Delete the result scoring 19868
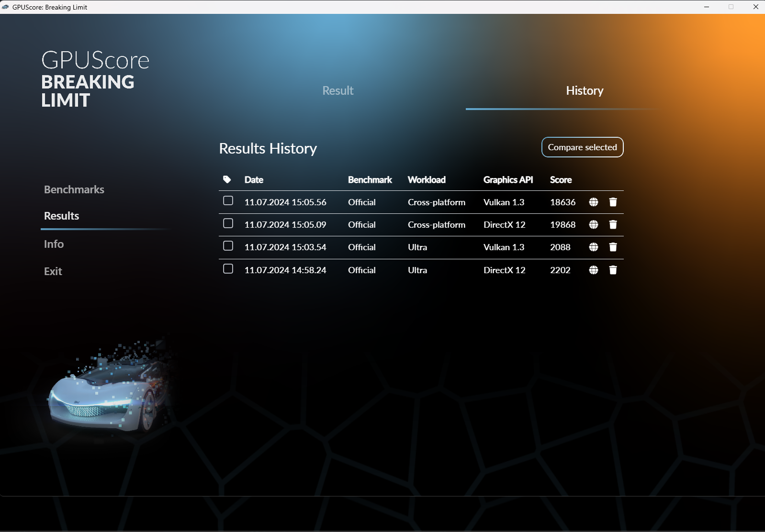765x532 pixels. (x=613, y=224)
